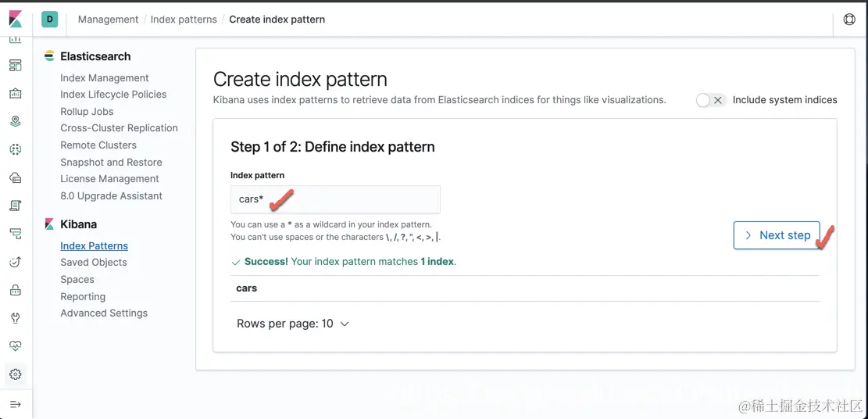Toggle Include system indices switch
The height and width of the screenshot is (419, 868).
point(710,100)
